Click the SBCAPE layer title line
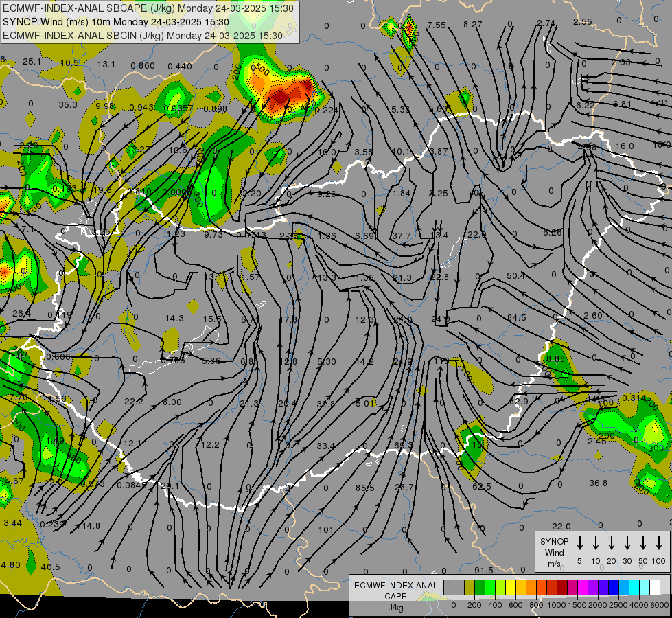The image size is (672, 618). (x=148, y=8)
